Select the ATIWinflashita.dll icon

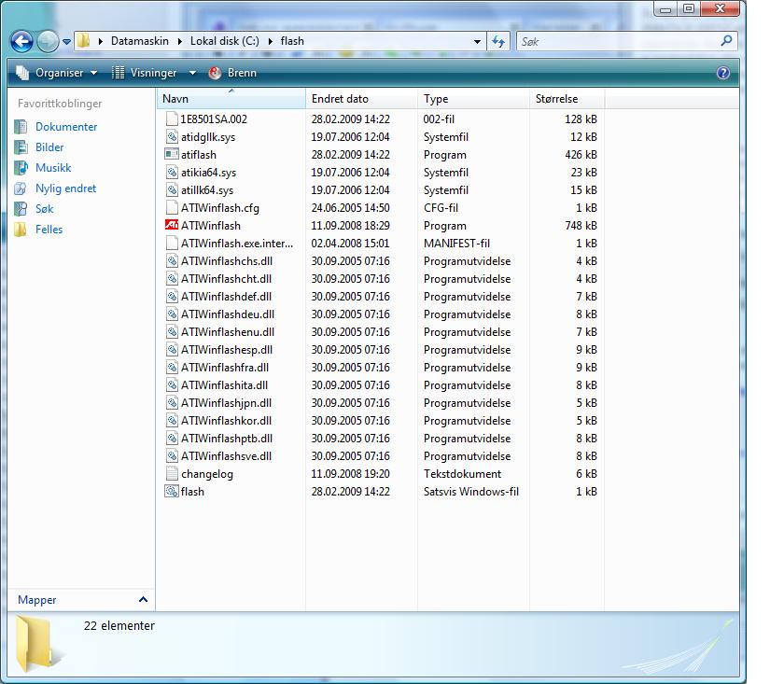[172, 385]
